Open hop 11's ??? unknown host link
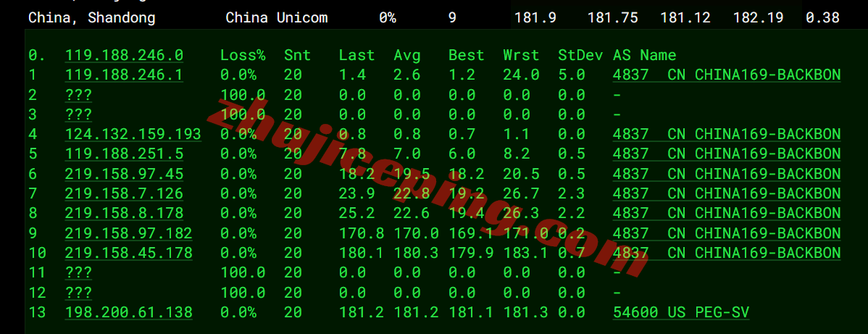 click(78, 272)
